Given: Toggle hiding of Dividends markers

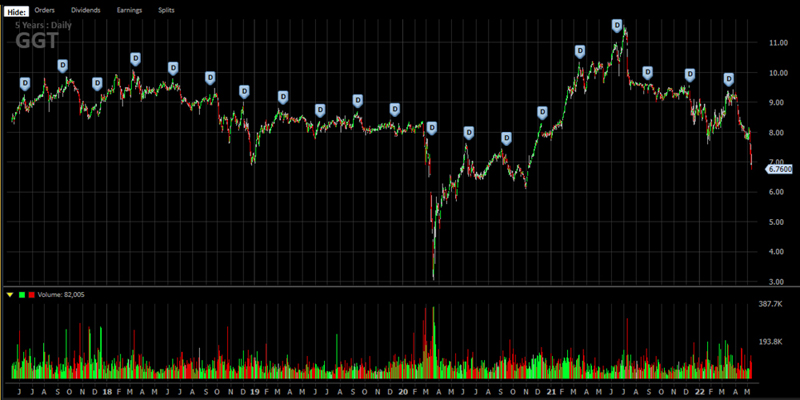Looking at the screenshot, I should point(86,10).
